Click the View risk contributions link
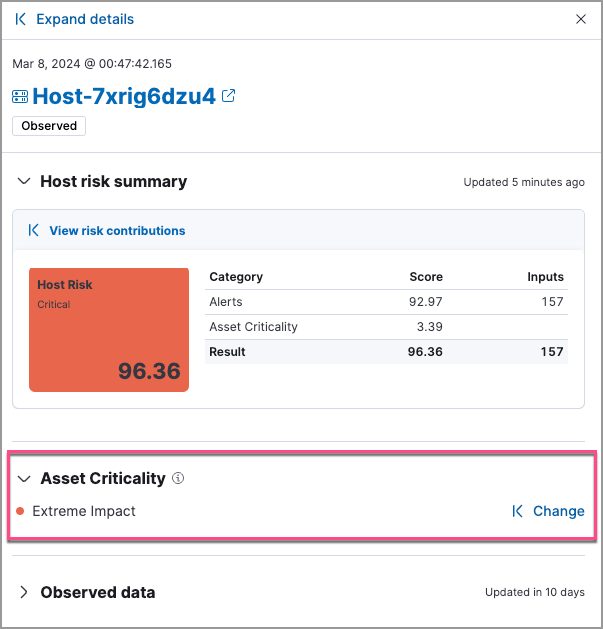Screen dimensions: 603x629 pyautogui.click(x=117, y=230)
